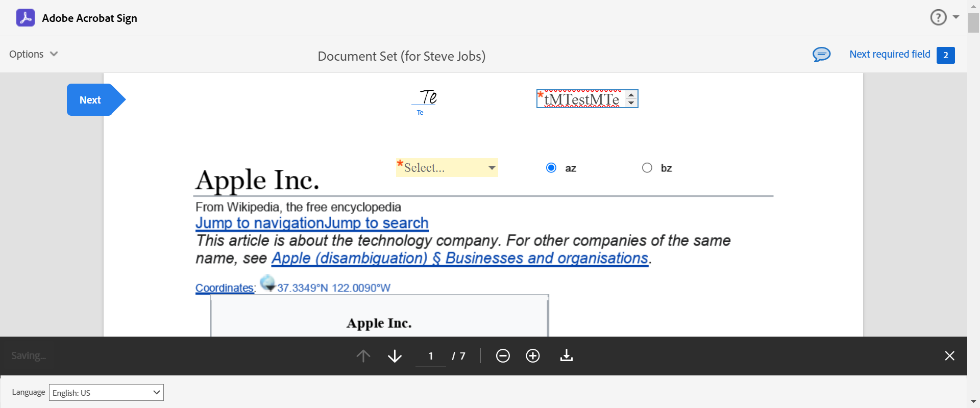Zoom out with the minus icon

point(503,355)
